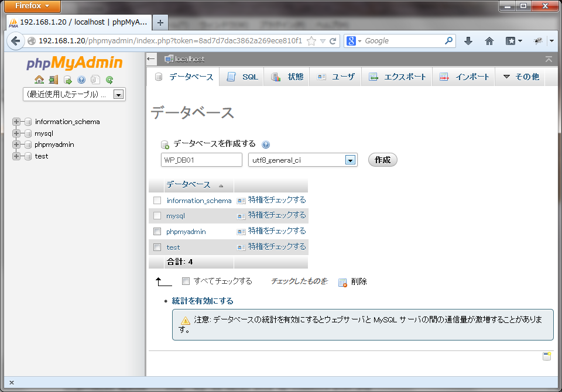Click privileges icon in information_schema row
This screenshot has width=562, height=392.
tap(241, 201)
